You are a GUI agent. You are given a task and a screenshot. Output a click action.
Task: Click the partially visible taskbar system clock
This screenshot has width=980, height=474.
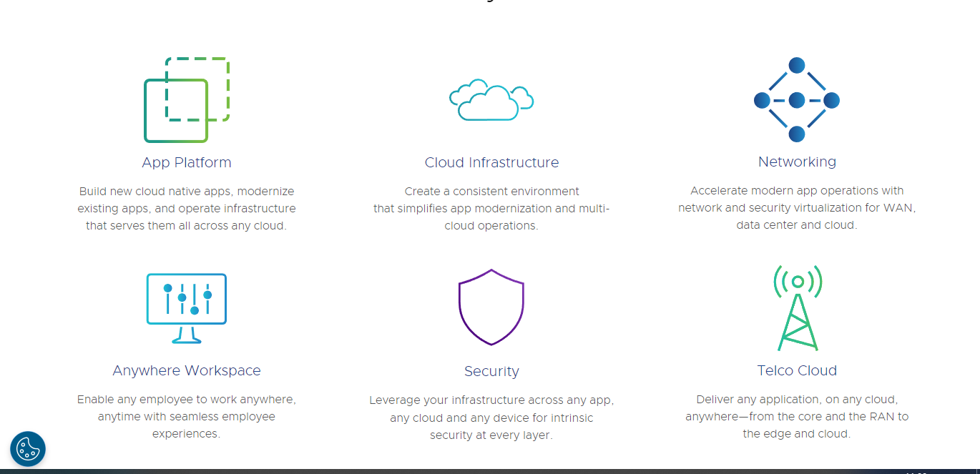coord(916,472)
